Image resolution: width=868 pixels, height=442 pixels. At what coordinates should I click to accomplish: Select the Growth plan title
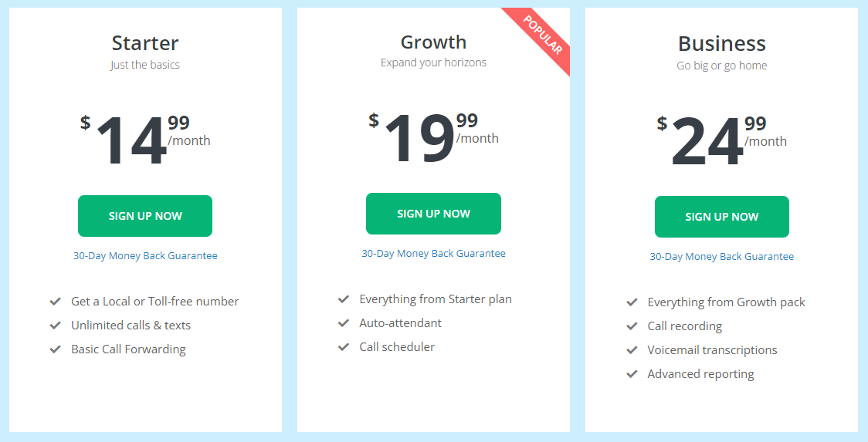click(x=433, y=42)
